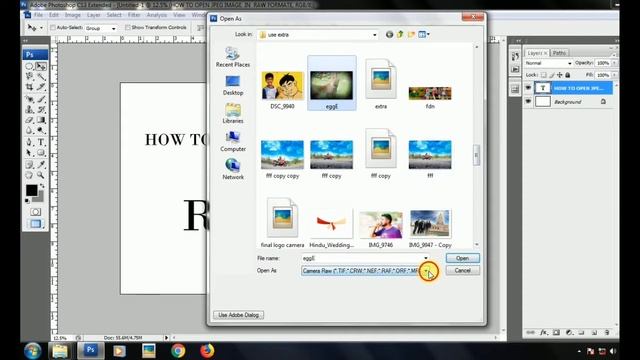This screenshot has height=360, width=640.
Task: Open the Image menu
Action: (73, 15)
